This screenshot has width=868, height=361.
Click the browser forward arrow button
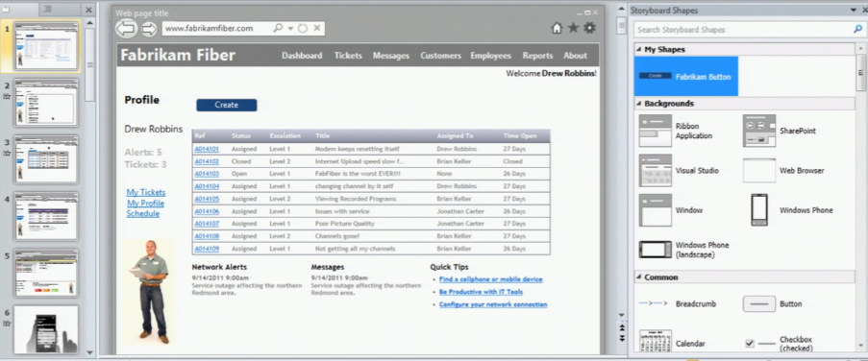click(x=149, y=29)
